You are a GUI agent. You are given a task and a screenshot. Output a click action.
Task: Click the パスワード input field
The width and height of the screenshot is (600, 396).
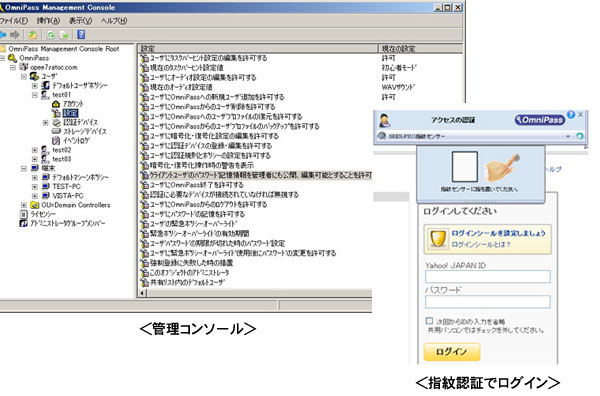point(488,301)
